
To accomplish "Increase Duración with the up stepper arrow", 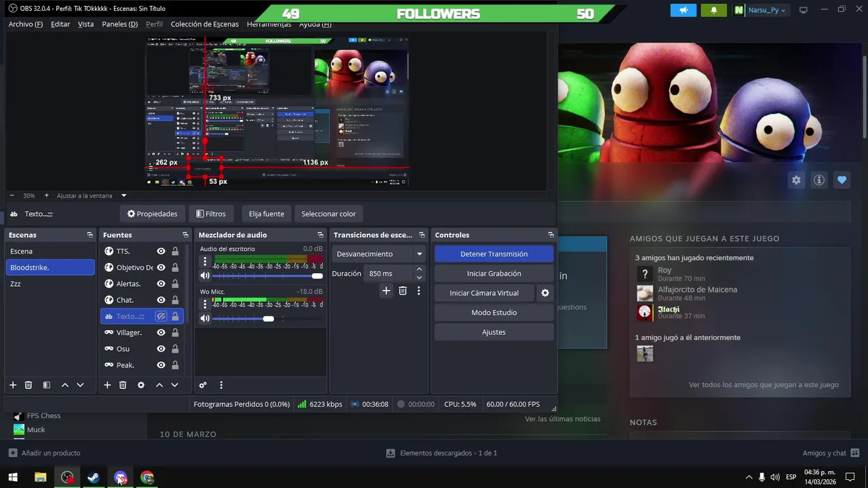I will click(x=419, y=269).
